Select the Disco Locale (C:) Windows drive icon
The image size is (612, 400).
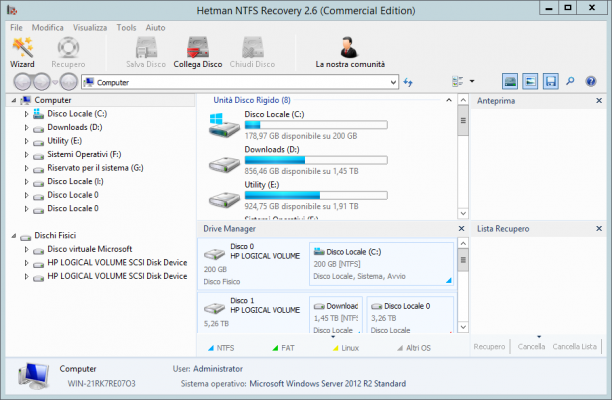pyautogui.click(x=224, y=125)
